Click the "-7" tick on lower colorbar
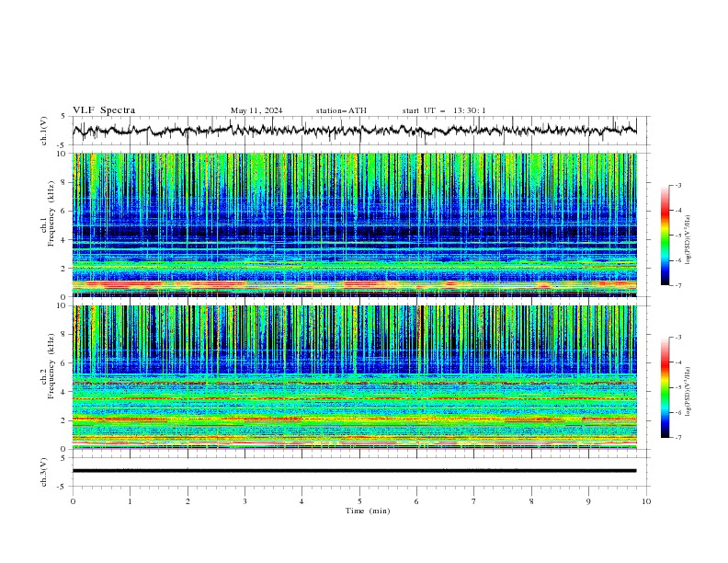 pos(677,438)
